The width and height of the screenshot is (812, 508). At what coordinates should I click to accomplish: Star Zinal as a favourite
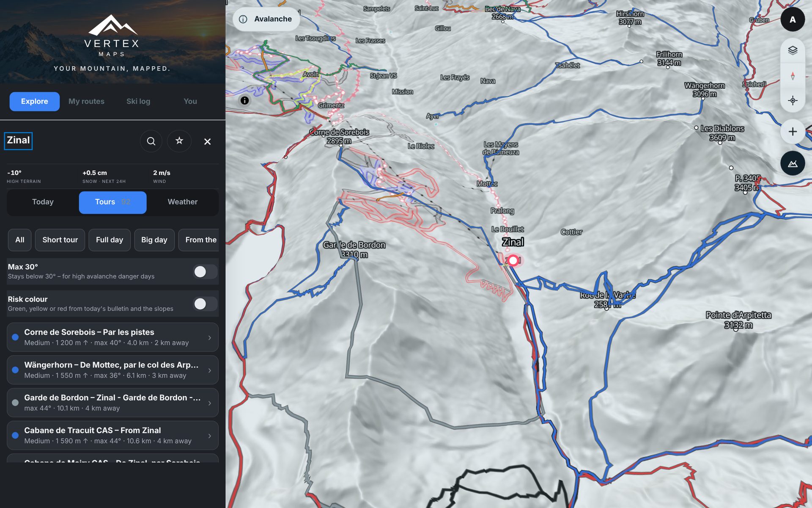(179, 141)
